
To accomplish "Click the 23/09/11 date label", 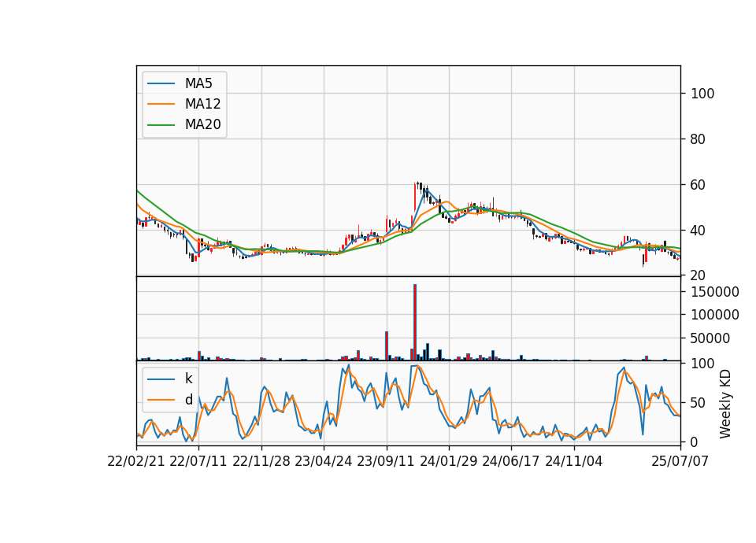I will click(x=386, y=461).
